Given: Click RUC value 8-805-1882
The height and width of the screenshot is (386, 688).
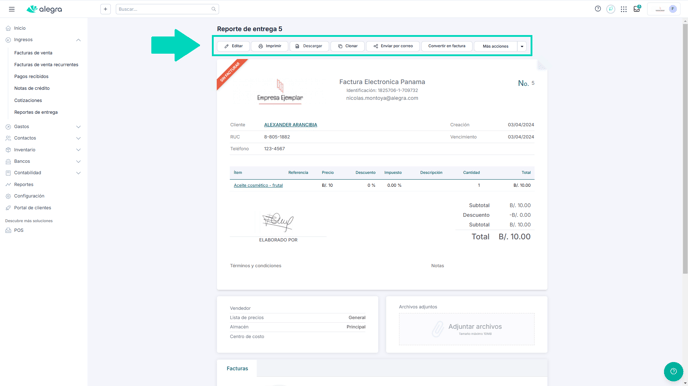Looking at the screenshot, I should (277, 137).
